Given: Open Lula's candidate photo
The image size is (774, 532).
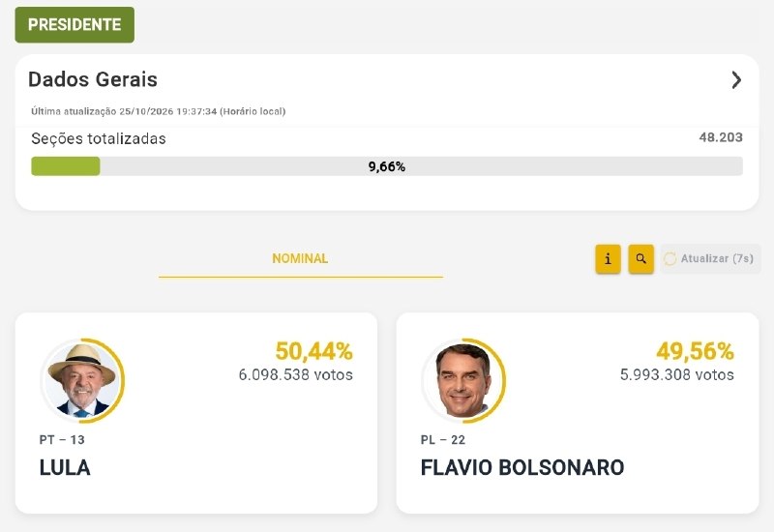Looking at the screenshot, I should click(x=82, y=380).
